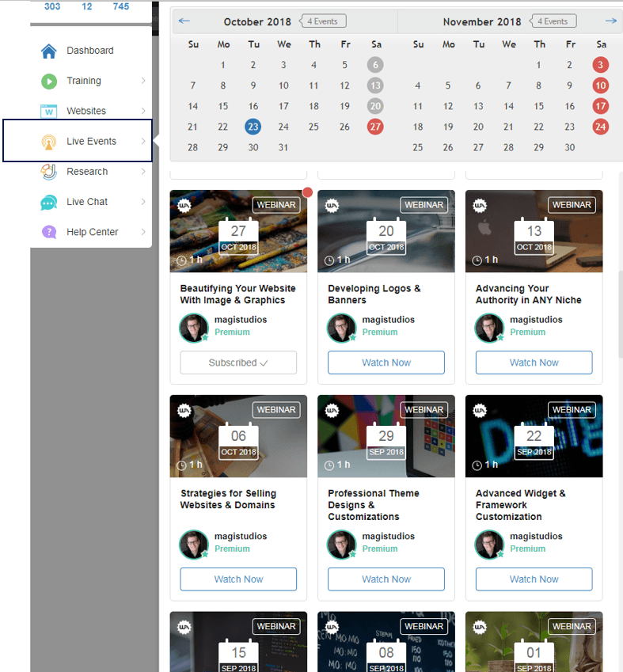Open 'Developing Logos & Banners' title
Screen dimensions: 623x672
[374, 294]
